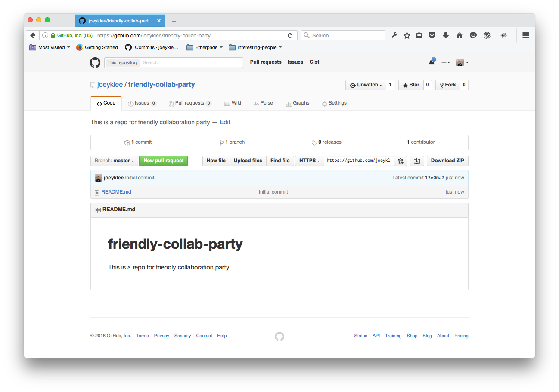Star the friendly-collab-party repository
This screenshot has width=559, height=392.
pos(411,85)
